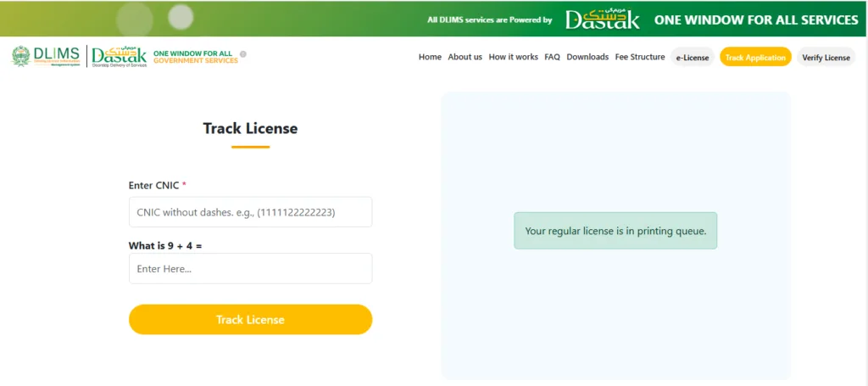Click the captcha answer field 'Enter Here...'

pos(250,269)
